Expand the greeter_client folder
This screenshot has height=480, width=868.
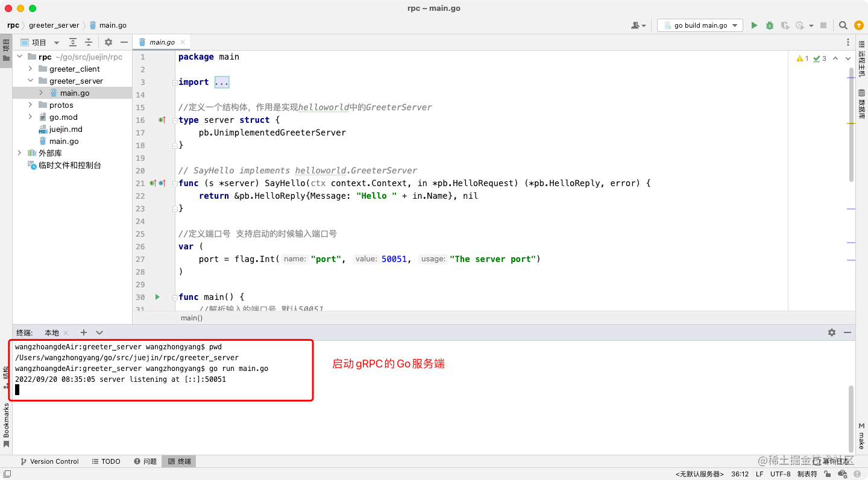(30, 69)
